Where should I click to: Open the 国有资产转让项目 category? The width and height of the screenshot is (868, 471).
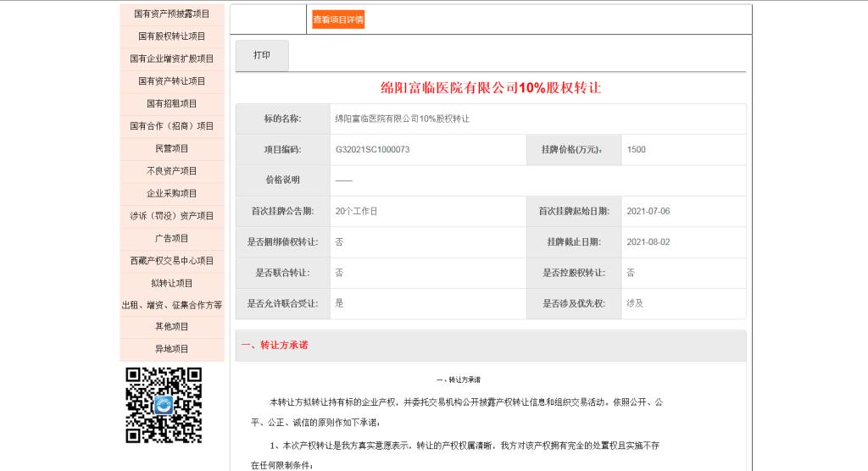172,81
